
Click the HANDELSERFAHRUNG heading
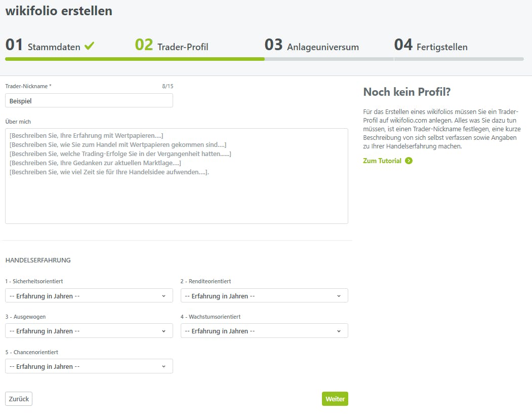(x=38, y=260)
